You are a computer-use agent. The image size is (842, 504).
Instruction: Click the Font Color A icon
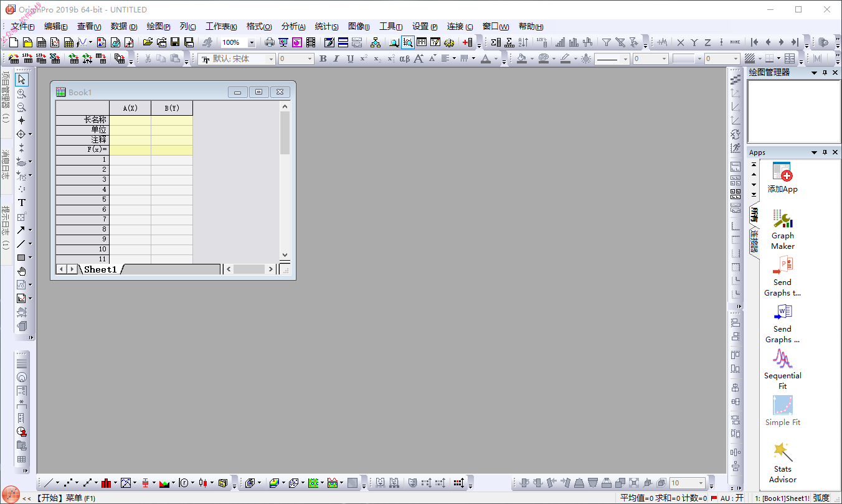click(485, 58)
